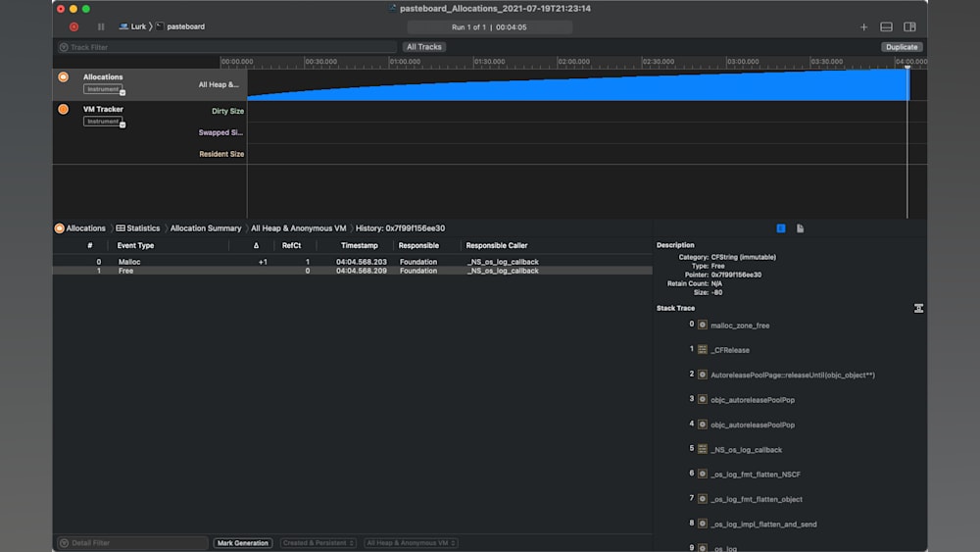
Task: Sort by RefCt column header
Action: coord(291,246)
